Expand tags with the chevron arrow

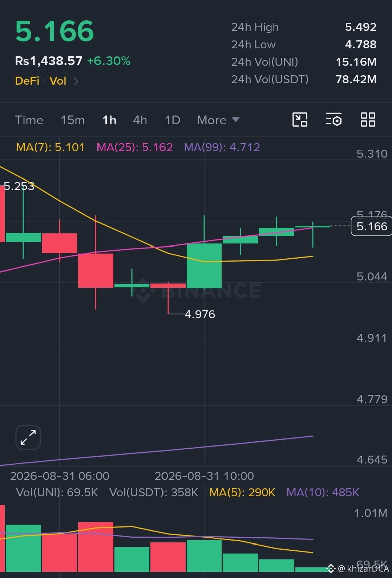tap(76, 81)
